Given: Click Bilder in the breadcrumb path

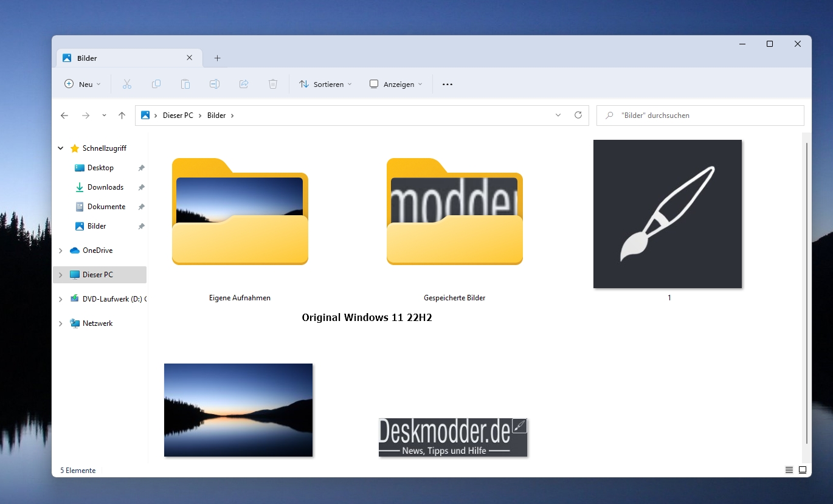Looking at the screenshot, I should pos(216,116).
